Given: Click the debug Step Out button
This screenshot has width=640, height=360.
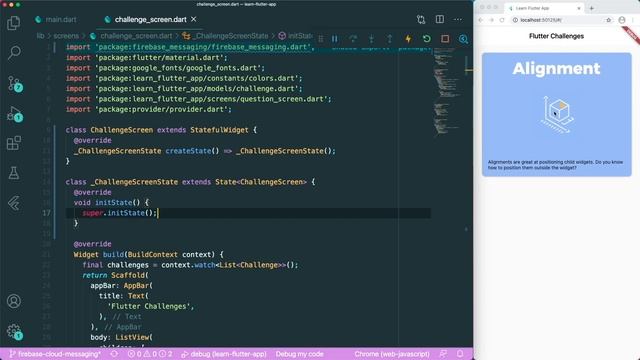Looking at the screenshot, I should [x=390, y=39].
